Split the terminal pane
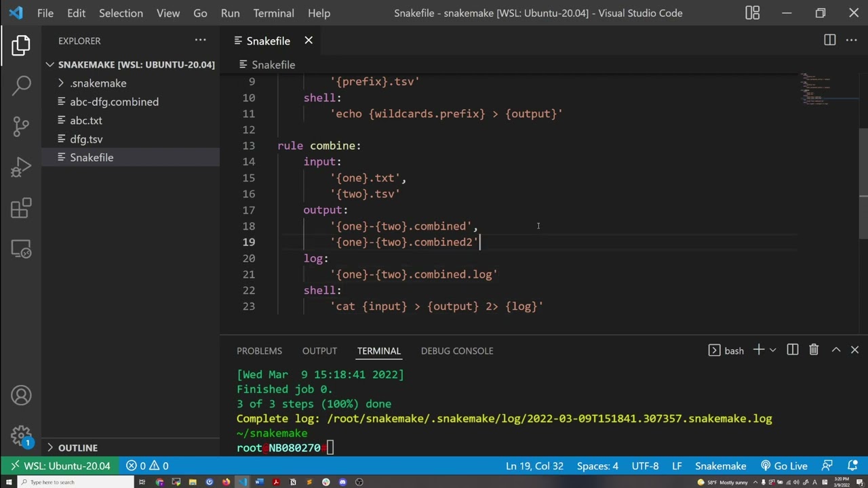 792,350
